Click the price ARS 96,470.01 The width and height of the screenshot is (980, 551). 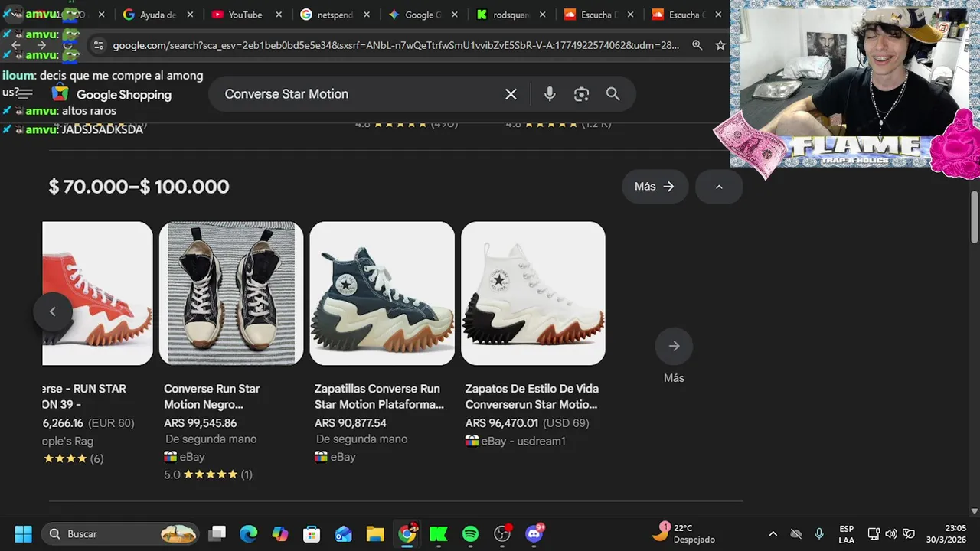(x=501, y=423)
